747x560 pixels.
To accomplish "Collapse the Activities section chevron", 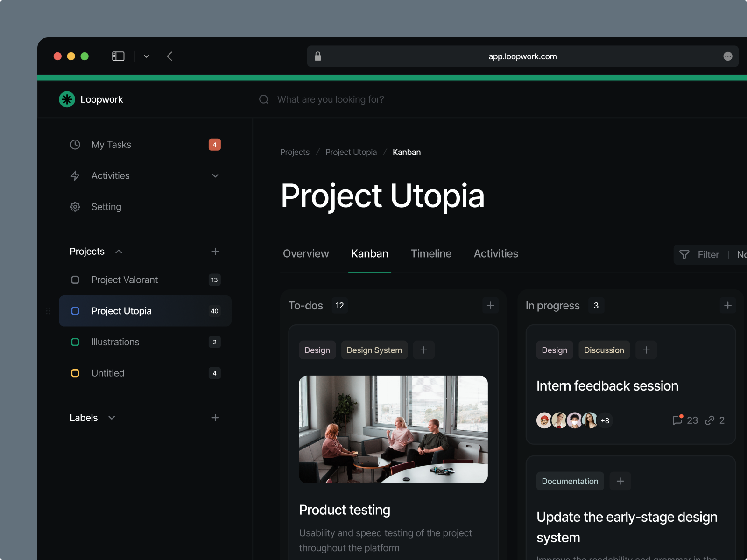I will click(x=215, y=176).
